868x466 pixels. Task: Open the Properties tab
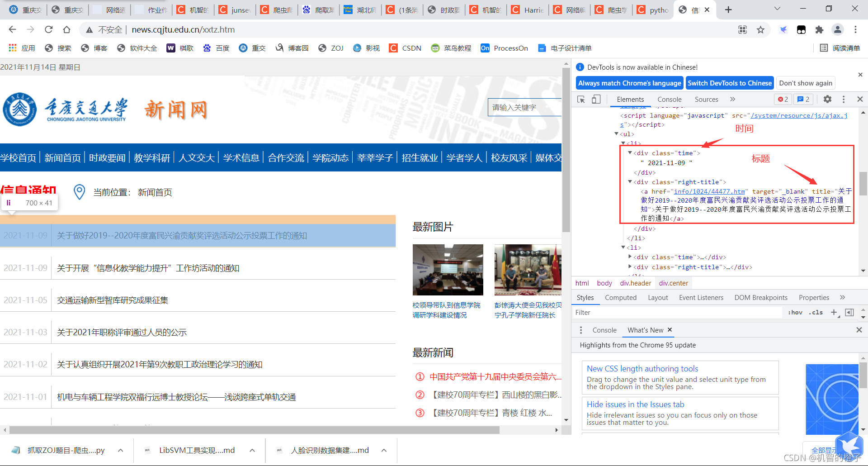tap(814, 297)
